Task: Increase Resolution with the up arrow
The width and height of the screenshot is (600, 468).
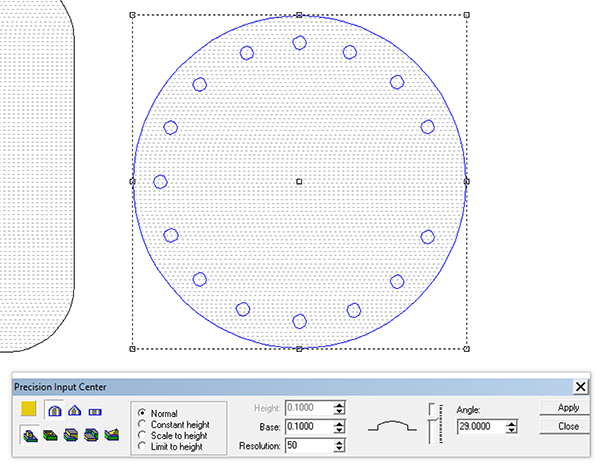Action: (339, 442)
